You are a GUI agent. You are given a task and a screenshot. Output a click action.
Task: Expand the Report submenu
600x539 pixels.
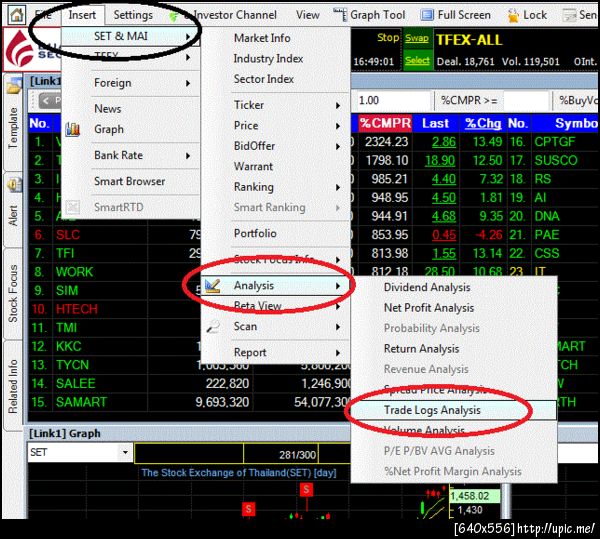click(276, 352)
